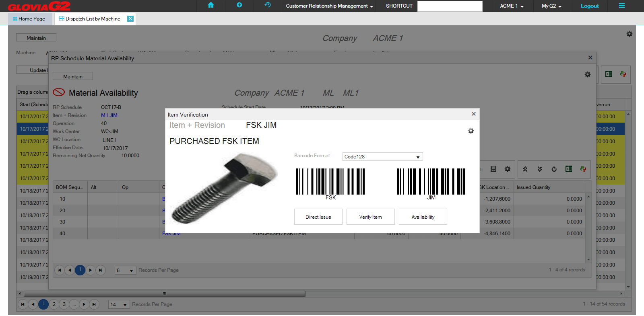This screenshot has height=316, width=644.
Task: Select Dispatch List by Machine tab
Action: click(93, 18)
